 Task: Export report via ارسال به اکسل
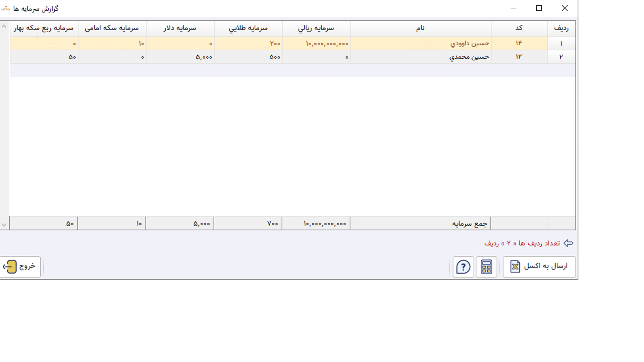click(539, 267)
